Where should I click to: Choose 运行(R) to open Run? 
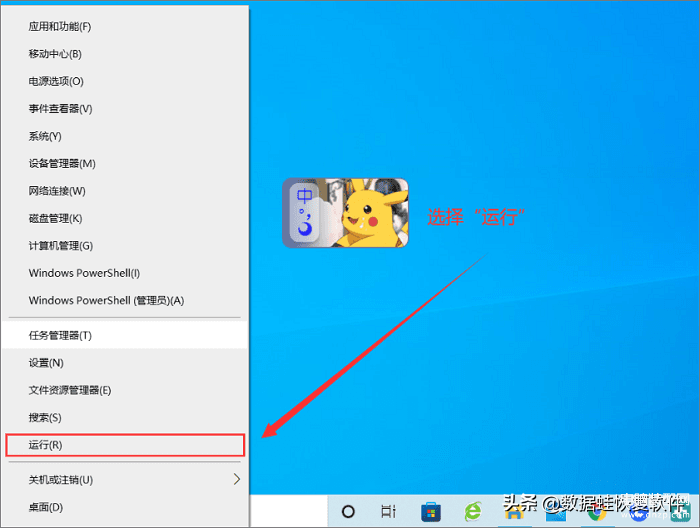point(125,445)
